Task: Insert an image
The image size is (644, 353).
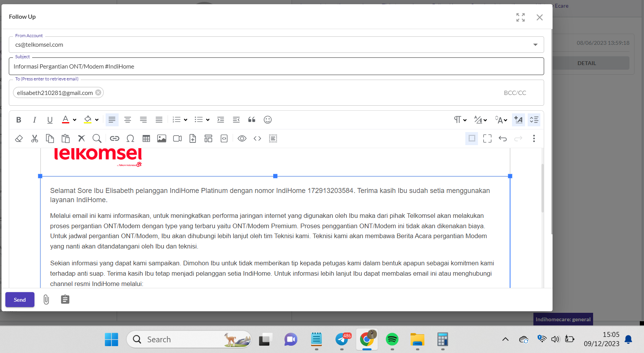Action: point(161,139)
